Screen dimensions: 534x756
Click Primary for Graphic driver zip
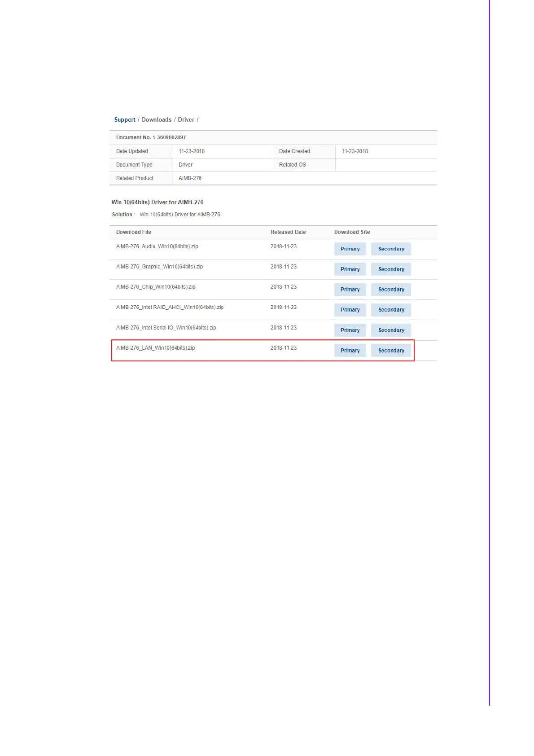coord(350,269)
